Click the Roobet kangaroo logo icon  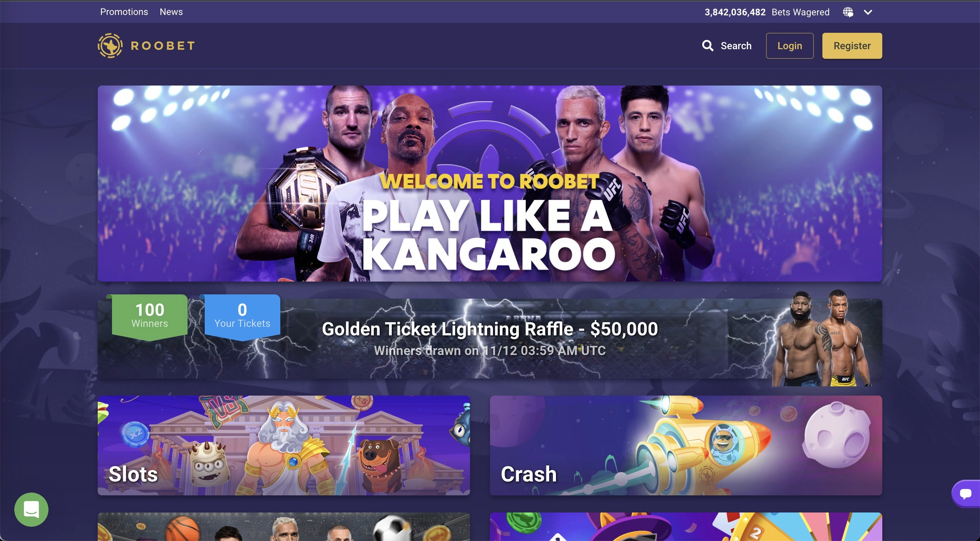pos(110,46)
